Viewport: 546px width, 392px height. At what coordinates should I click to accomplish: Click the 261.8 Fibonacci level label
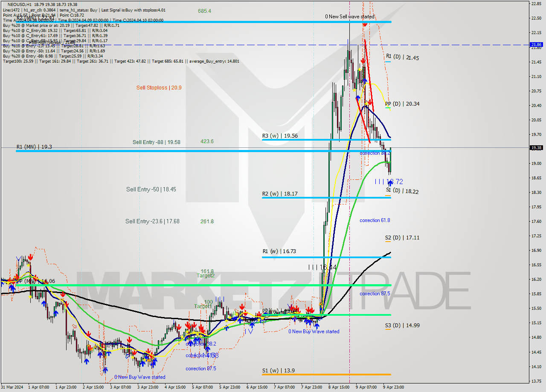[x=207, y=221]
